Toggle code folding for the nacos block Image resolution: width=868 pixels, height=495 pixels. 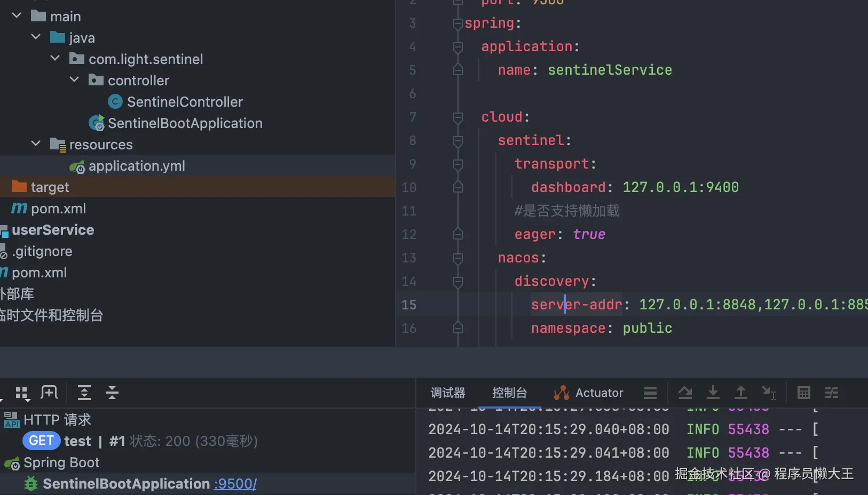tap(457, 258)
